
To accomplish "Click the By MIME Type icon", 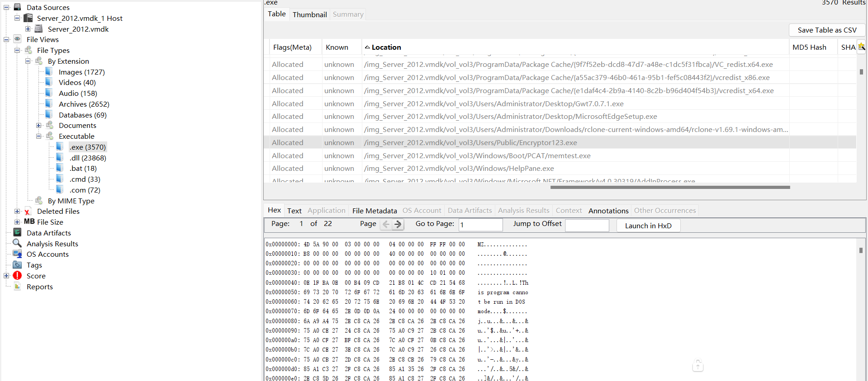I will click(39, 201).
